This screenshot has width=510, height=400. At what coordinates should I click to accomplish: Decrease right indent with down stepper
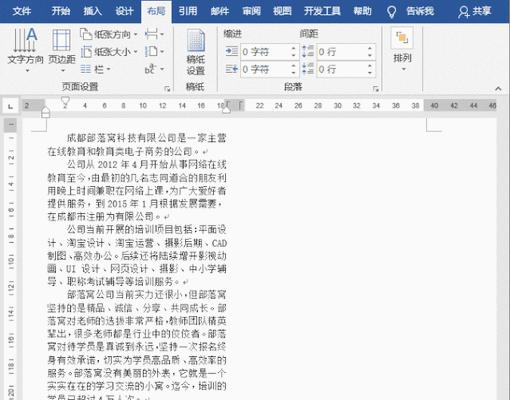[293, 73]
